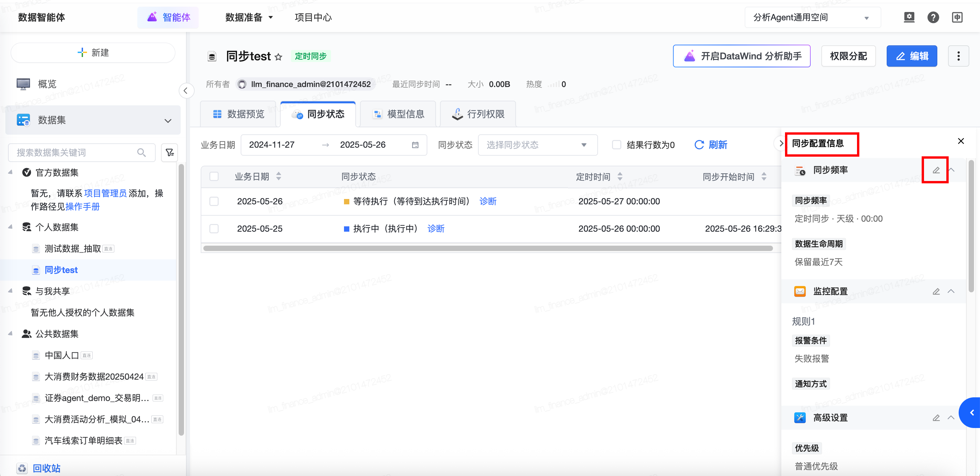Edit the 高级设置 section with the pencil icon

pos(936,418)
